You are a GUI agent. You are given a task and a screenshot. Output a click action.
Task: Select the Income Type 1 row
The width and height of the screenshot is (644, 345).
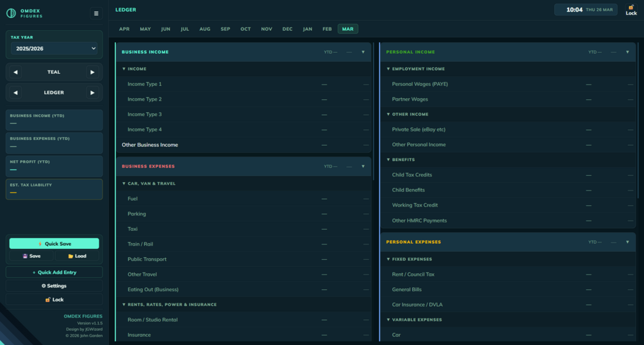(x=244, y=84)
